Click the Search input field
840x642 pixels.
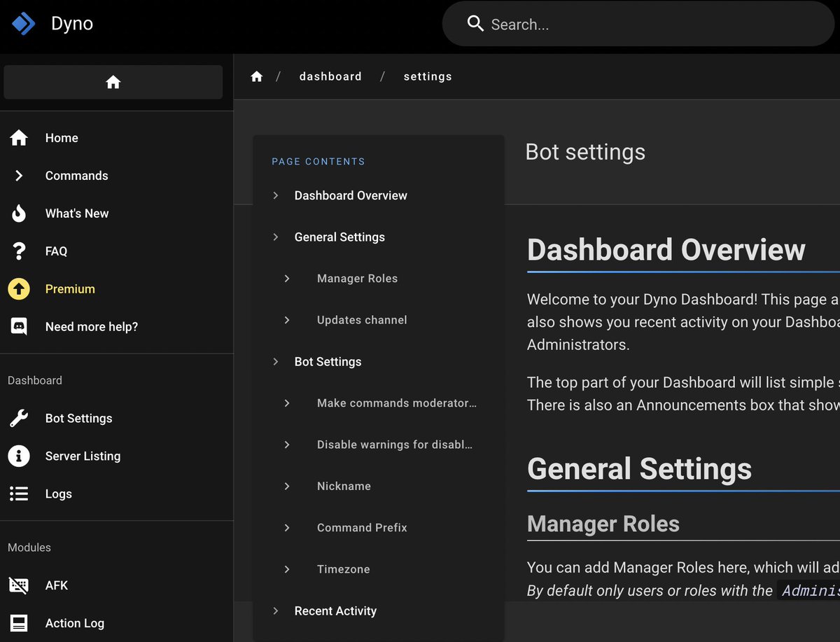point(638,24)
